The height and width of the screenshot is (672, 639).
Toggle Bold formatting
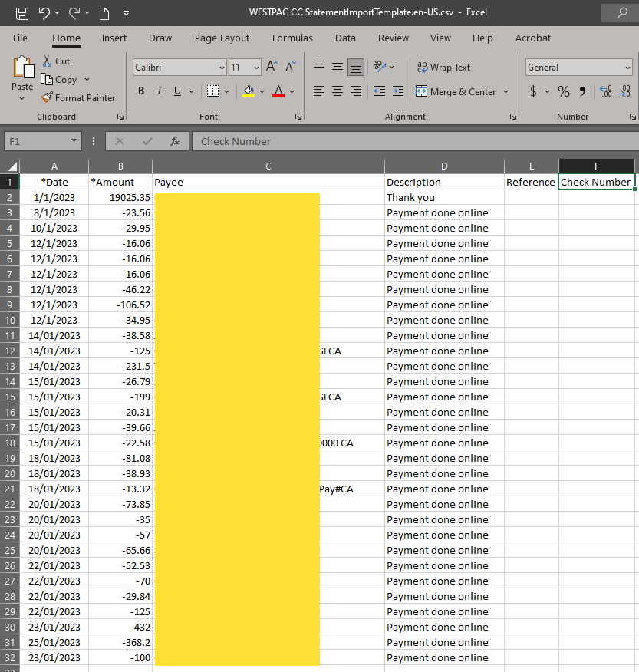pyautogui.click(x=141, y=91)
